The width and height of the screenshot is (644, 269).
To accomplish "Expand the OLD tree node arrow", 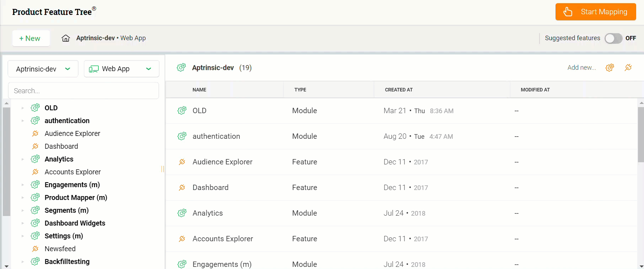I will 22,108.
